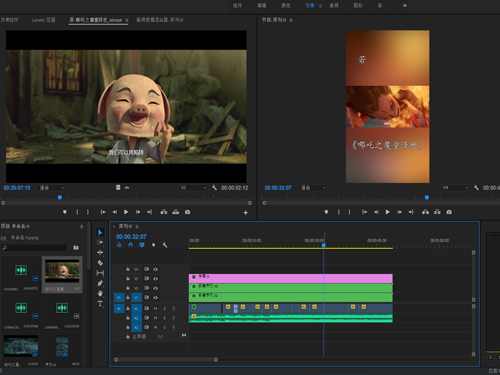Go to In point in Source Monitor
Screen dimensions: 500x375
(x=103, y=212)
